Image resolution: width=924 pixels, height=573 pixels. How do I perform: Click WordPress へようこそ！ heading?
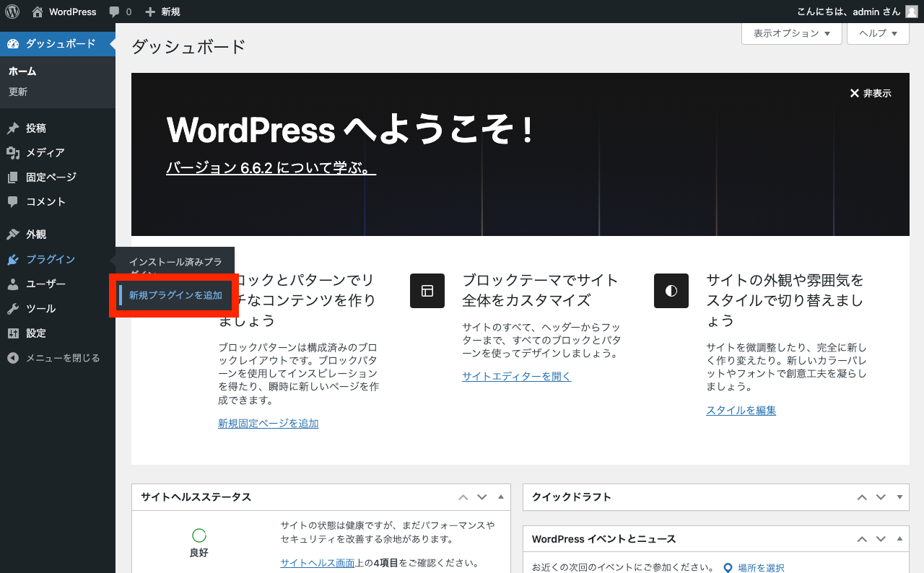(x=350, y=130)
